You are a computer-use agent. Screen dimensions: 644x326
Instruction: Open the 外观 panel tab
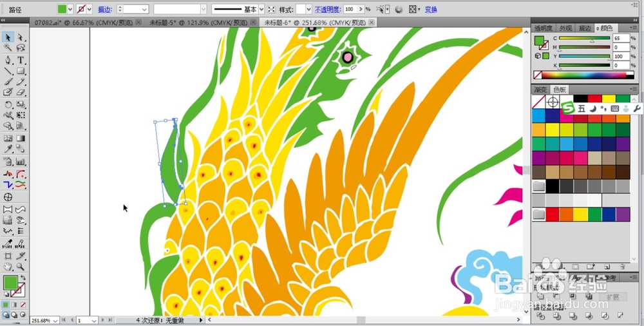566,28
